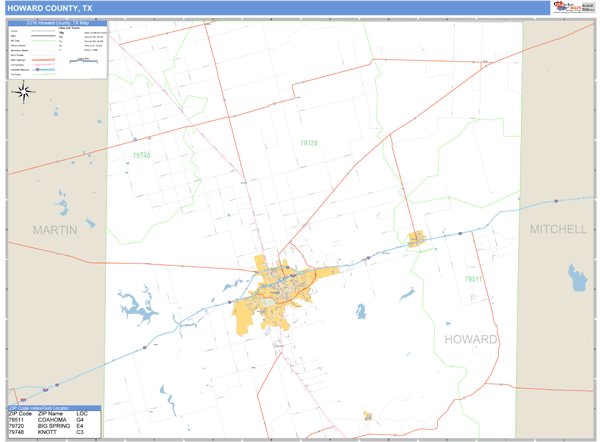
Task: Click the green '79720' label on the map
Action: [309, 143]
